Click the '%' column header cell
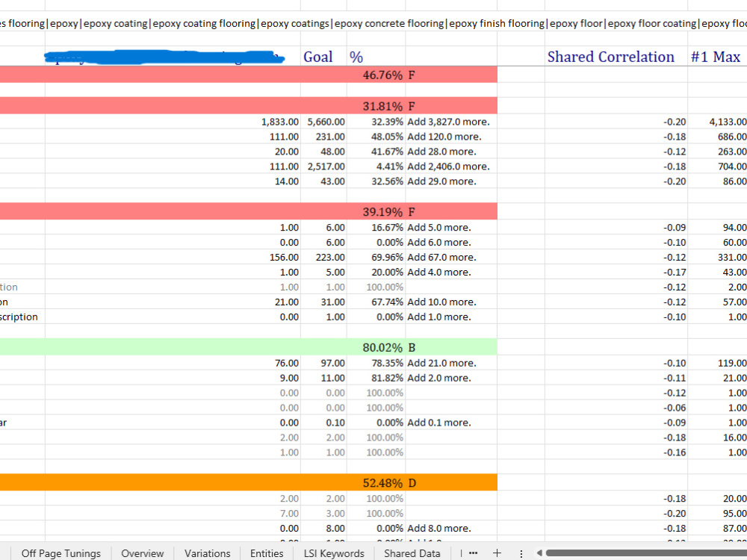 click(x=376, y=57)
